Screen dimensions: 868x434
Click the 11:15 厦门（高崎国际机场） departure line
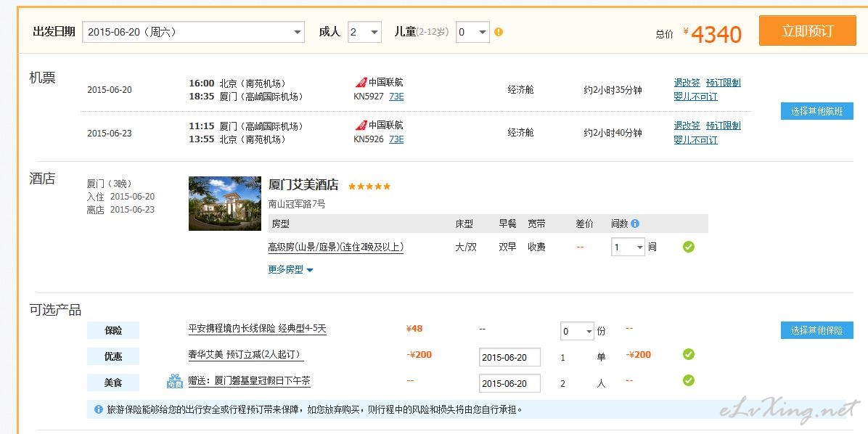(246, 126)
